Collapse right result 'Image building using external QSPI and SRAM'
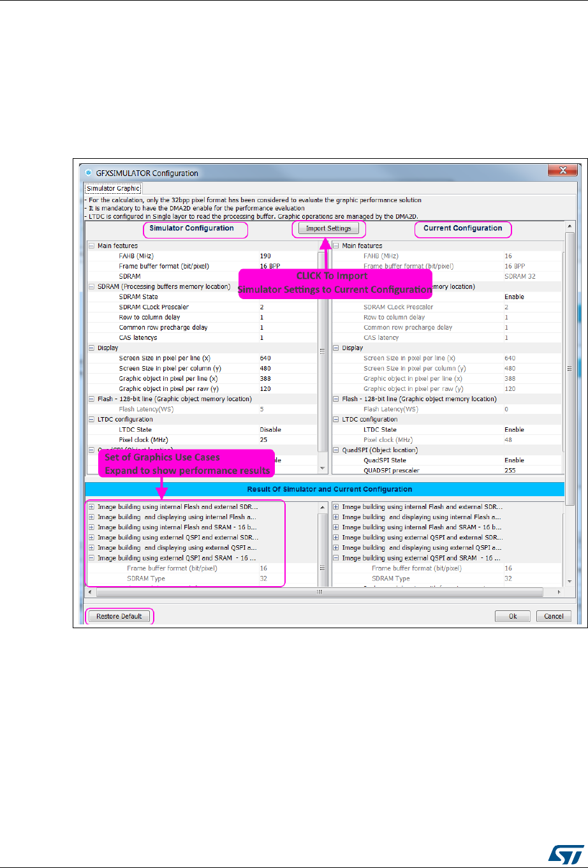 pos(336,558)
